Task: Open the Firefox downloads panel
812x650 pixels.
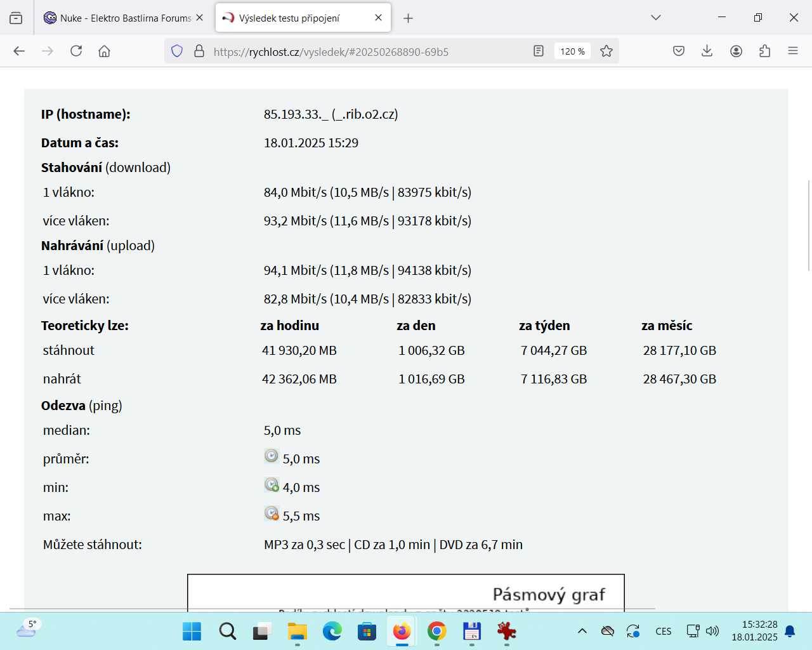Action: [x=707, y=51]
